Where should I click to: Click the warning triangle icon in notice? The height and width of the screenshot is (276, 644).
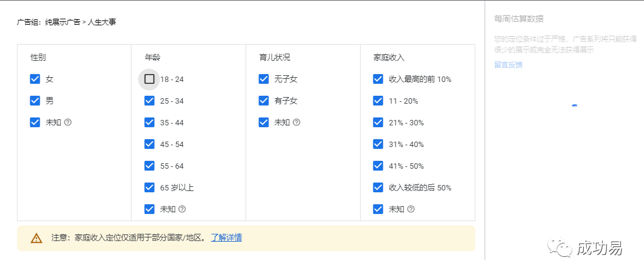click(37, 238)
